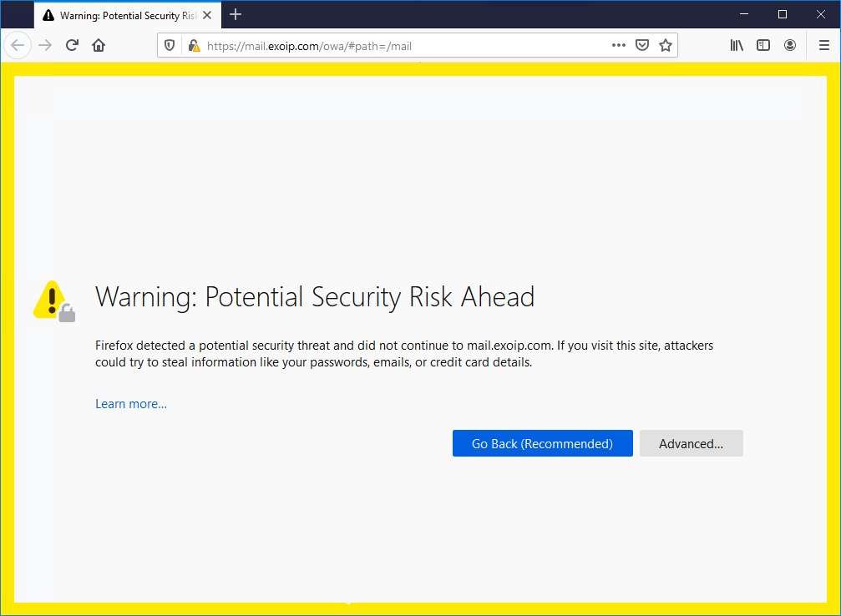Click Go Back (Recommended) button
The height and width of the screenshot is (616, 841).
(x=542, y=443)
